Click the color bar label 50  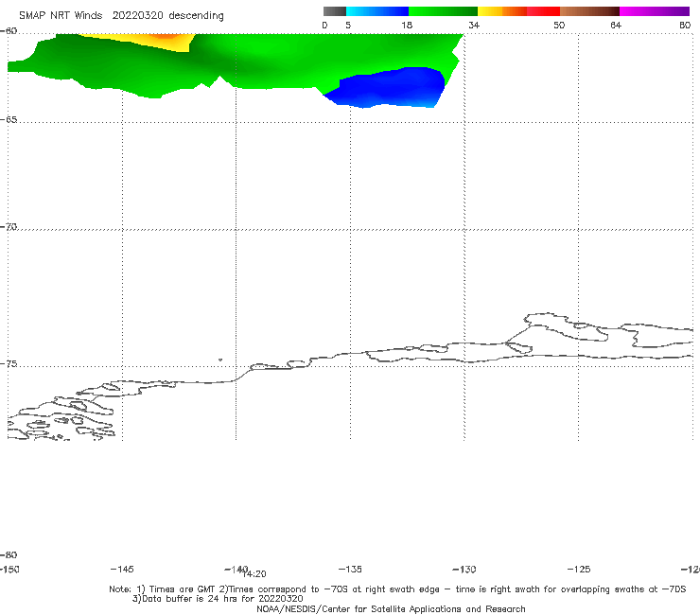[559, 26]
